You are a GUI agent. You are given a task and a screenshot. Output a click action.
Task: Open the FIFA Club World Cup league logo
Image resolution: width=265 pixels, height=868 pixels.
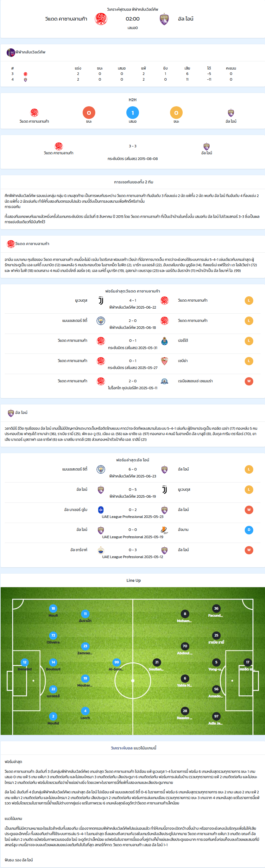tap(11, 52)
